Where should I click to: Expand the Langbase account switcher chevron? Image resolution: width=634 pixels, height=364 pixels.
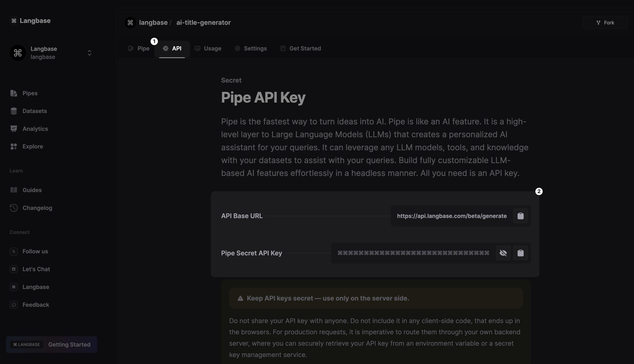tap(90, 53)
